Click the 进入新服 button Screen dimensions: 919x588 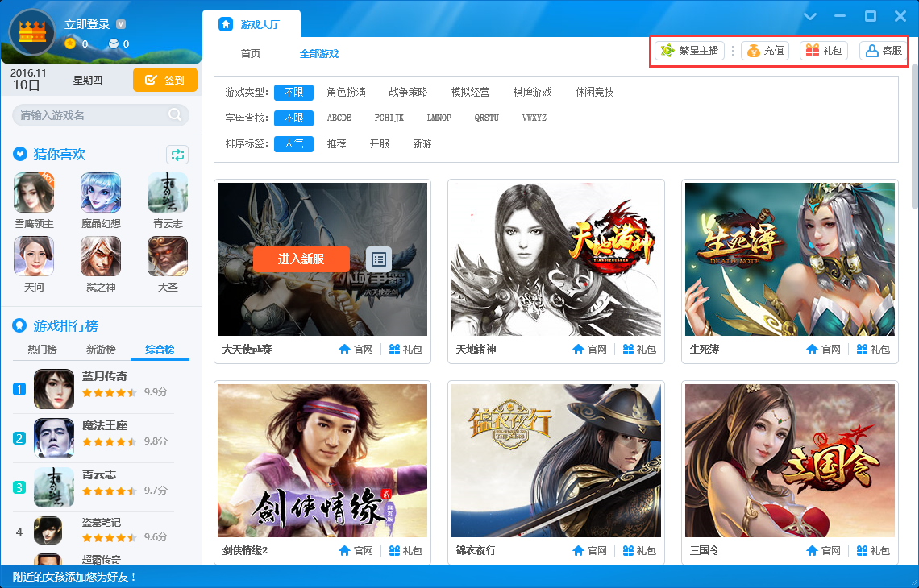coord(301,259)
